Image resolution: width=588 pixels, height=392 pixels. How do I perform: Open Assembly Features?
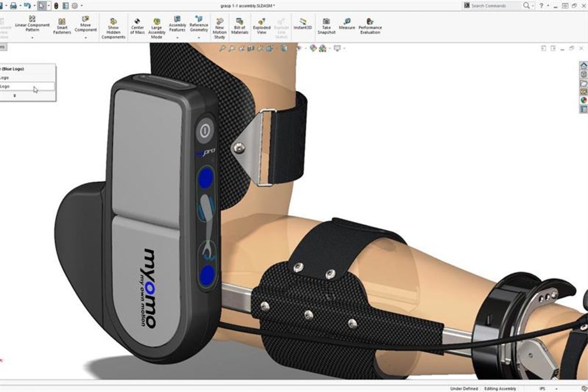point(177,23)
